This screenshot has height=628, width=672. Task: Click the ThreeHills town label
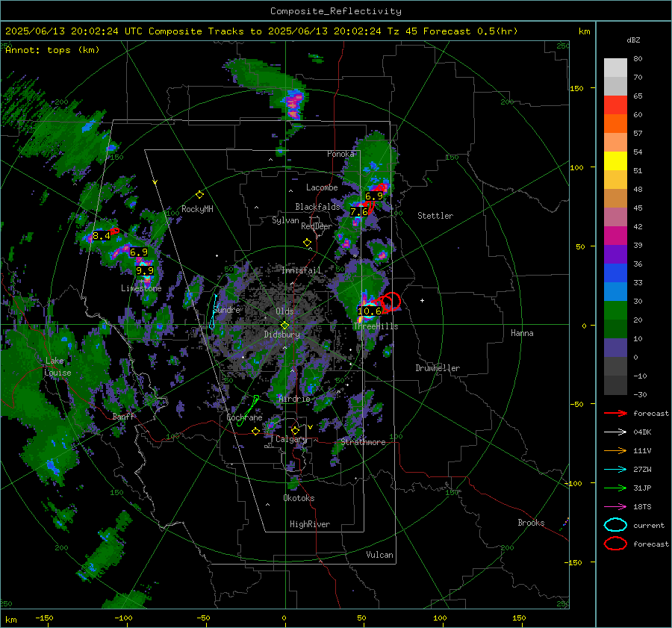(376, 326)
